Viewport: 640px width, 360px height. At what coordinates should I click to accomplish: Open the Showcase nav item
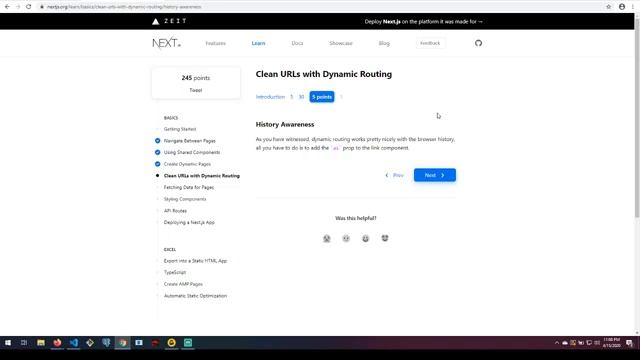click(x=341, y=43)
